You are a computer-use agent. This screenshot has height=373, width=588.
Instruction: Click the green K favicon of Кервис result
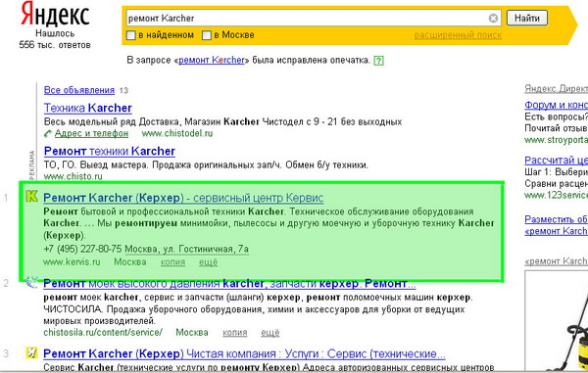pyautogui.click(x=32, y=196)
